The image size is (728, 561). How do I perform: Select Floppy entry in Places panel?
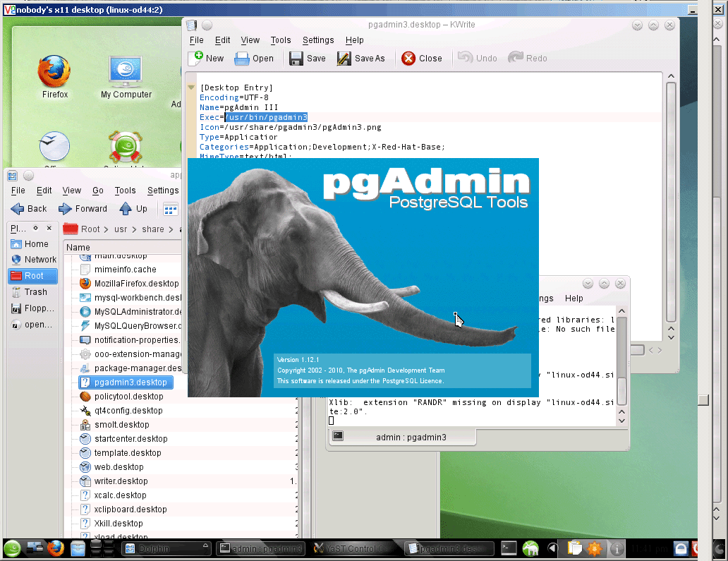[x=32, y=308]
